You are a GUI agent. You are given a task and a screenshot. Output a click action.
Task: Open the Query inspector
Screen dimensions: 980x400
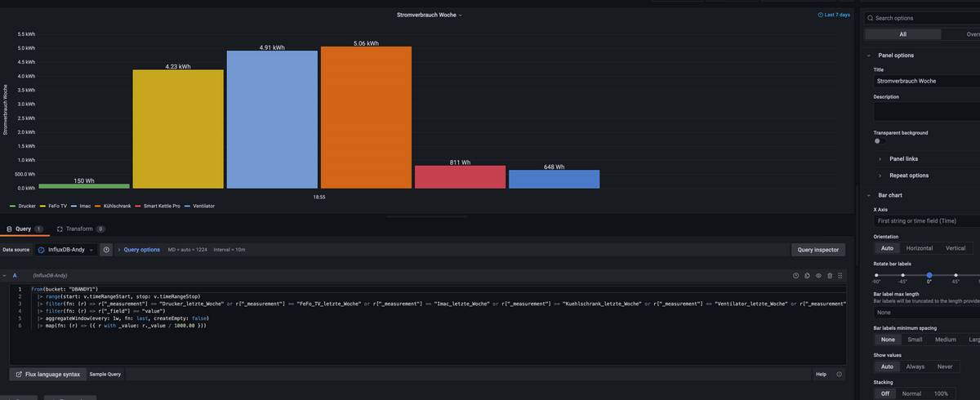coord(818,250)
